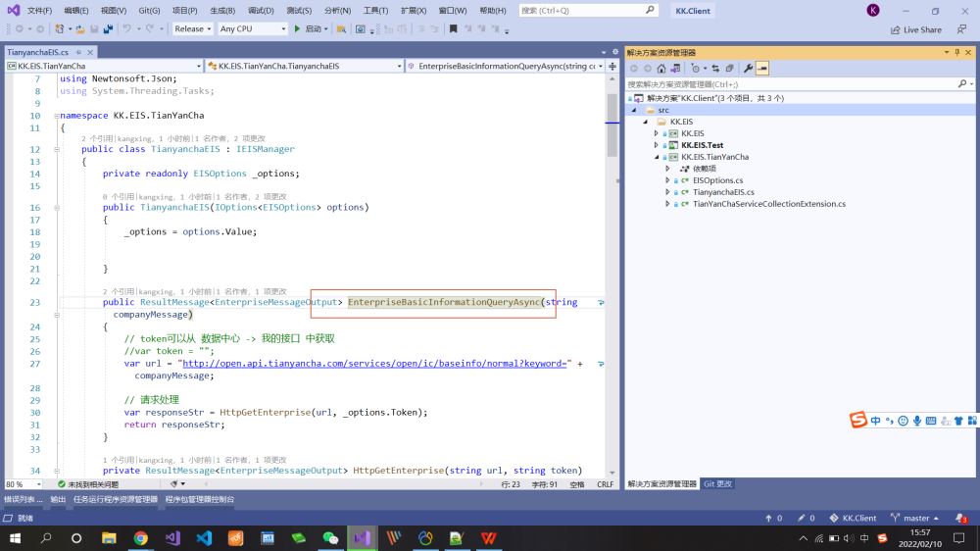Click the CRLF line ending indicator
Viewport: 980px width, 551px height.
coord(605,484)
